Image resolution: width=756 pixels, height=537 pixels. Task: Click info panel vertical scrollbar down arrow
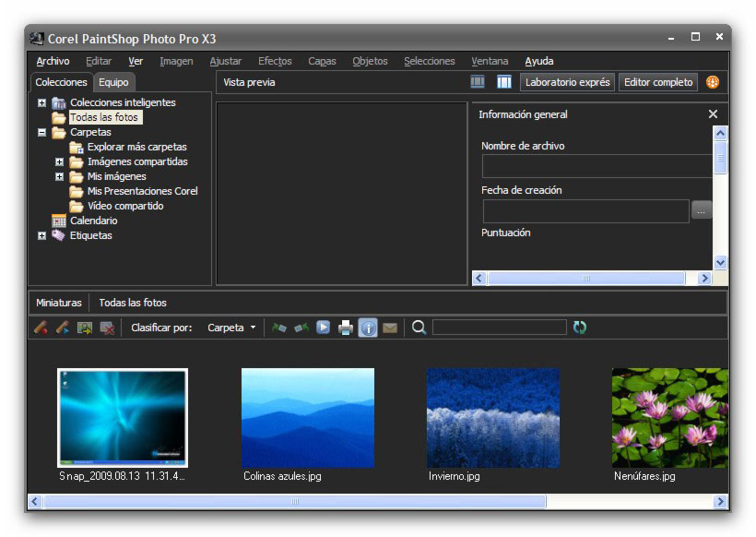tap(720, 262)
